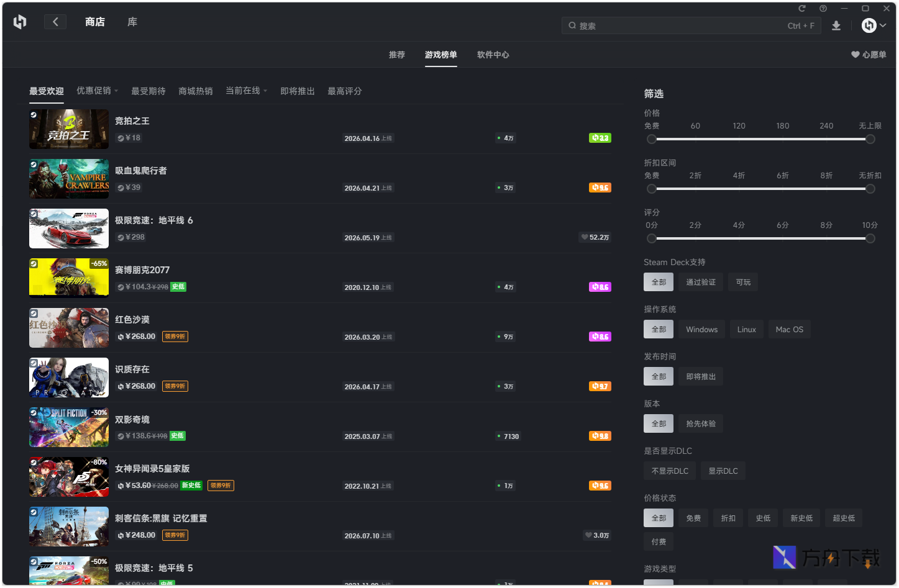
Task: Enable the 显示DLC filter option
Action: pos(723,471)
